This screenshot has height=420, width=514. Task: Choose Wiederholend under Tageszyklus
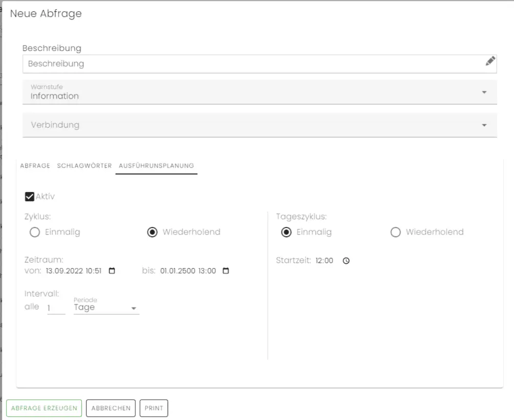(x=395, y=232)
